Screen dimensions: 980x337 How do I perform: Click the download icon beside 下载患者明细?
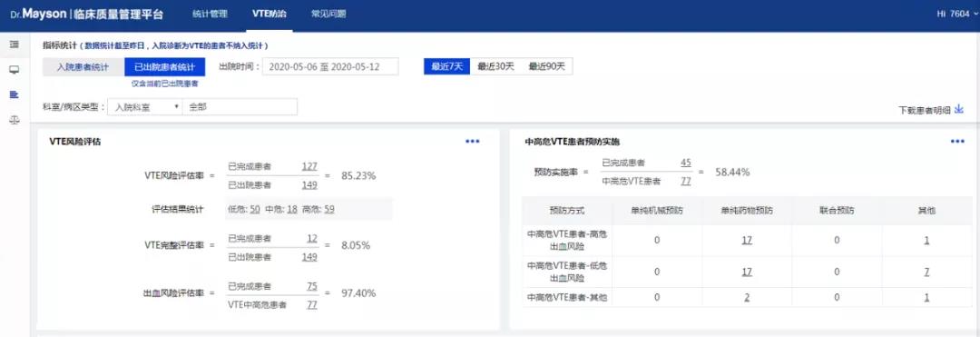tap(959, 109)
